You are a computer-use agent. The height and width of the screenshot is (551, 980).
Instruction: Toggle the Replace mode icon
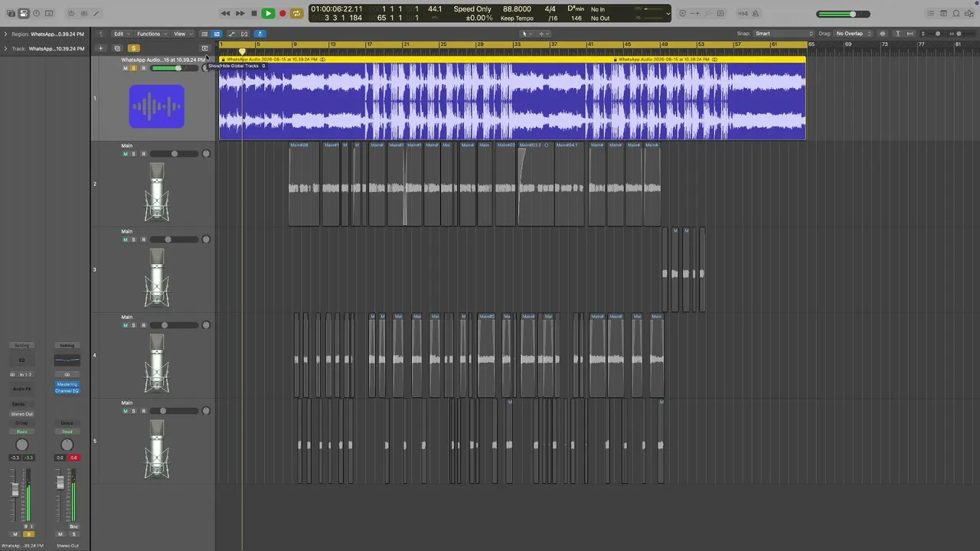point(683,13)
